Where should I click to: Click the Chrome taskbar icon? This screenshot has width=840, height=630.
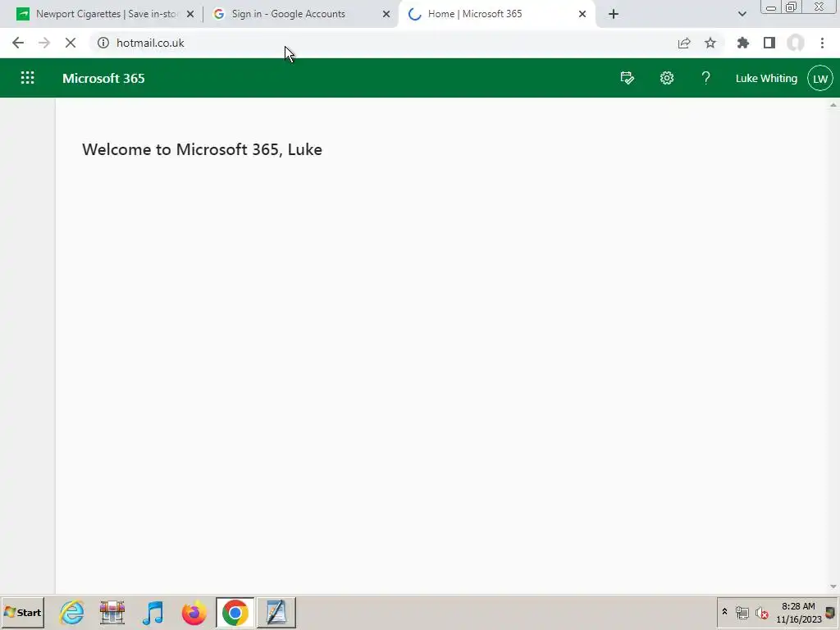click(235, 612)
